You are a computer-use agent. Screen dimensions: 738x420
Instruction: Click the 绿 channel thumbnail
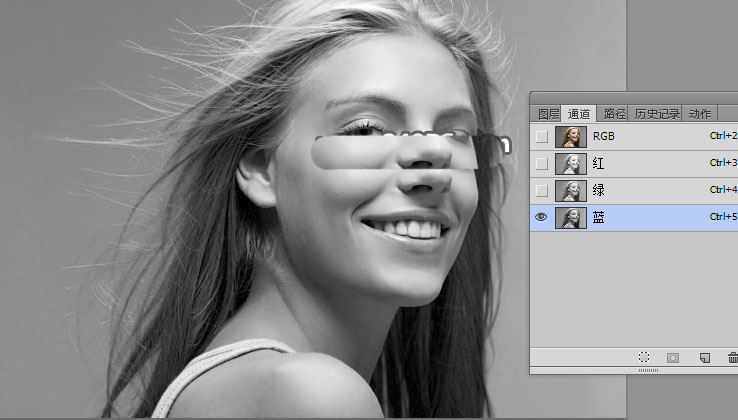[571, 191]
